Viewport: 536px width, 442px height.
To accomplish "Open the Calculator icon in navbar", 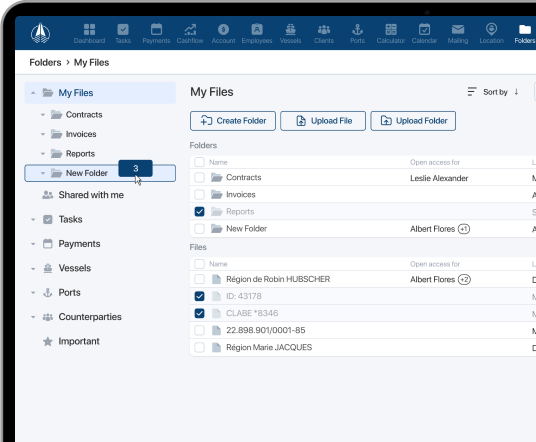I will (x=391, y=30).
